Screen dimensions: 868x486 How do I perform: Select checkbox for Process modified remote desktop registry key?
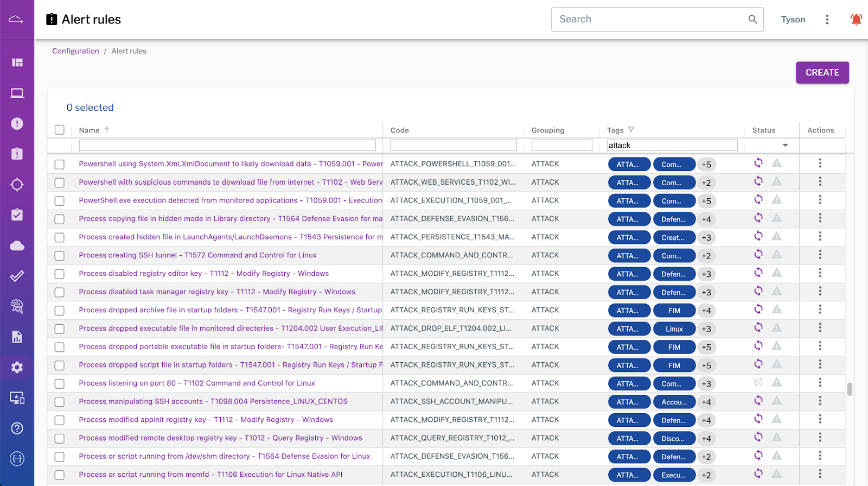[60, 439]
